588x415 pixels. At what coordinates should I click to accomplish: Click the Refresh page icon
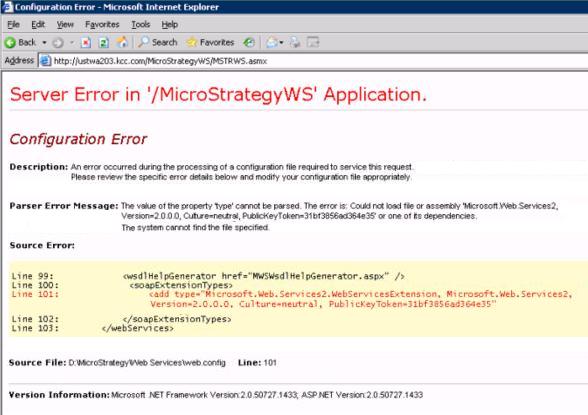[x=104, y=42]
